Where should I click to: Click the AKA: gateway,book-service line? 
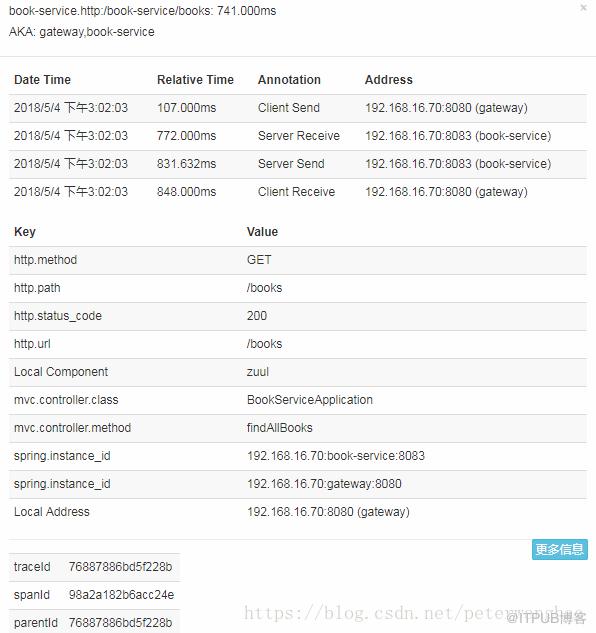pos(82,32)
